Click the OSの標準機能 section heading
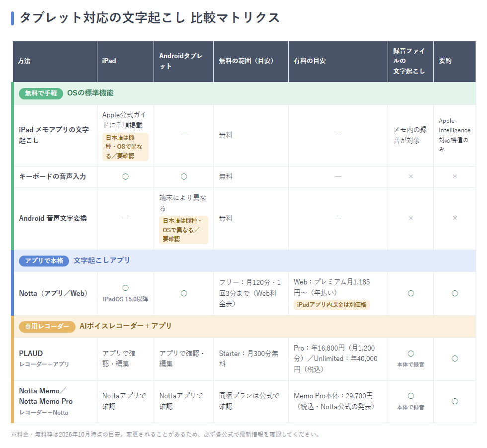 [x=90, y=93]
